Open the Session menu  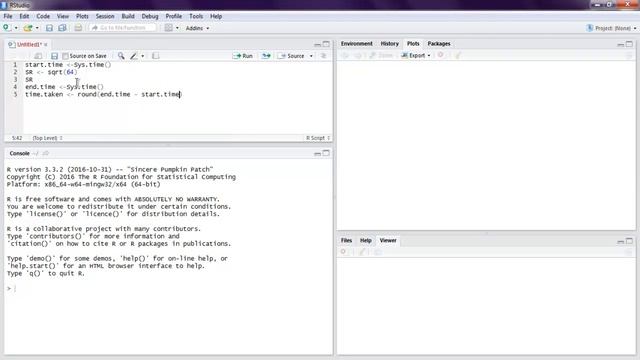[105, 16]
